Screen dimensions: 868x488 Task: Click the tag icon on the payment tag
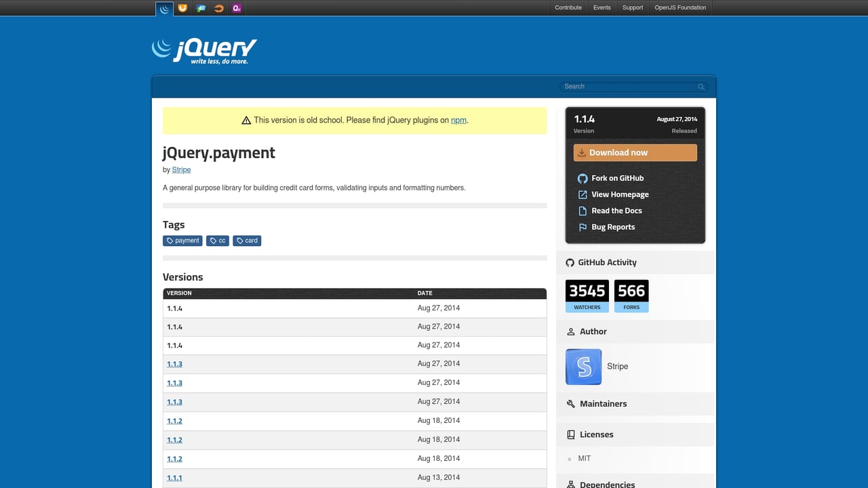(x=170, y=241)
